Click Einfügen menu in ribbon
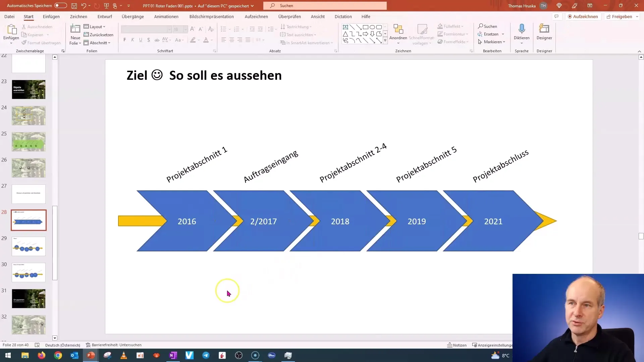This screenshot has height=362, width=644. tap(51, 16)
